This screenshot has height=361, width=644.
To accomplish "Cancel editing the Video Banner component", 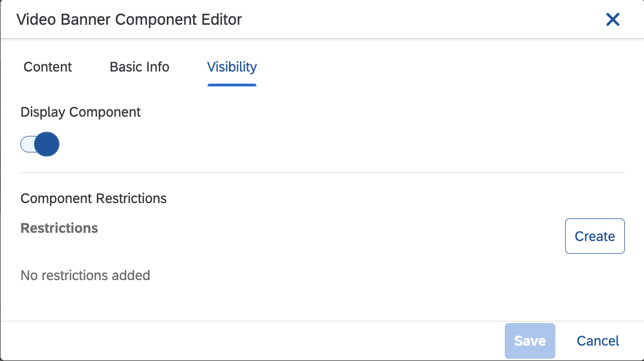I will coord(598,341).
